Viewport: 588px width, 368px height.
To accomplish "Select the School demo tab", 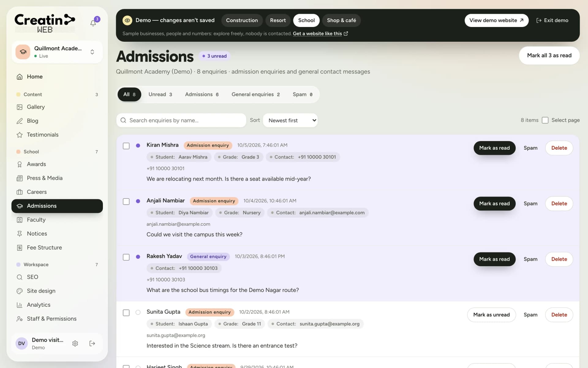I will 306,20.
